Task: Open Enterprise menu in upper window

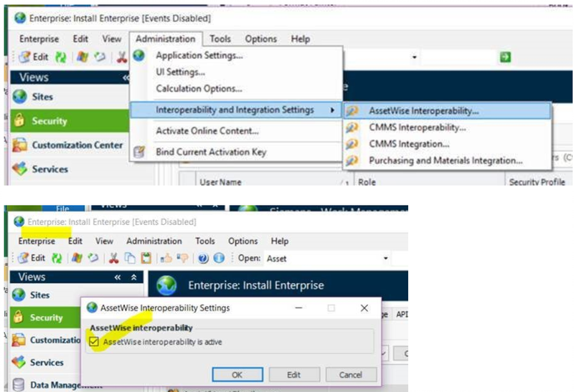Action: tap(39, 39)
